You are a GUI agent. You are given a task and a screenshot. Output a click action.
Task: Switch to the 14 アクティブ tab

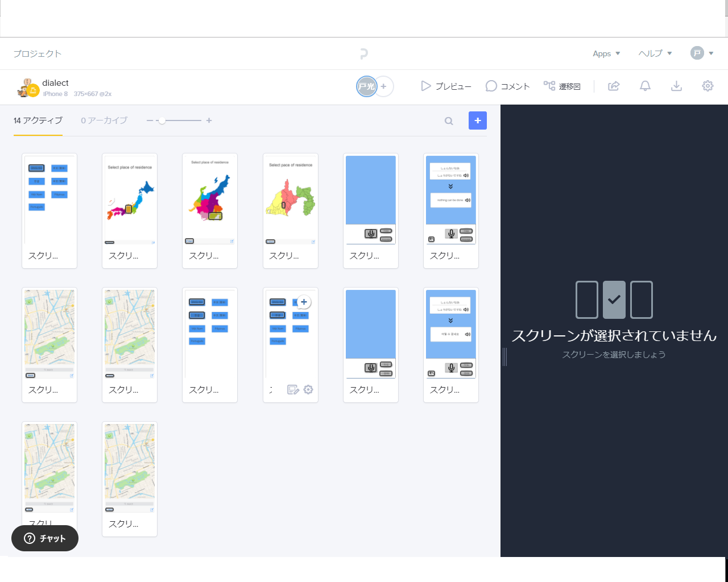pos(38,120)
